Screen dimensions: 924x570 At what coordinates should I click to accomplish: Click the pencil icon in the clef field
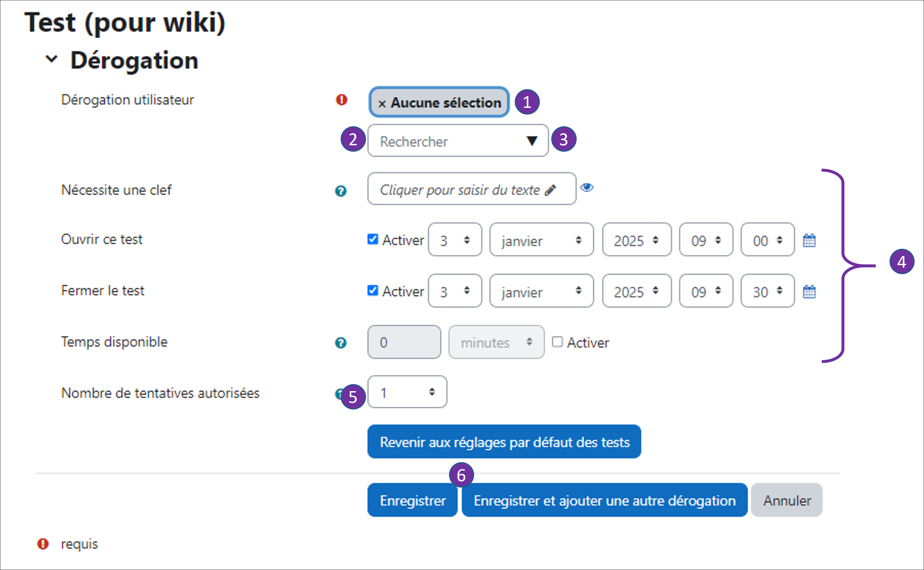[550, 190]
